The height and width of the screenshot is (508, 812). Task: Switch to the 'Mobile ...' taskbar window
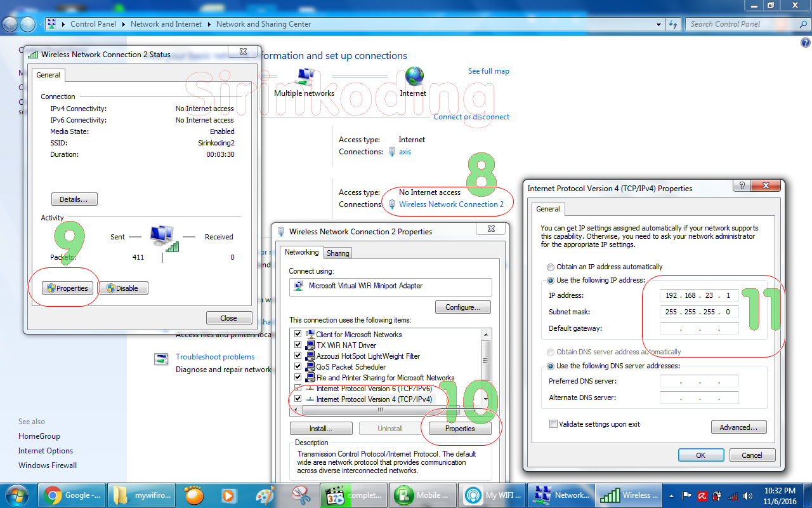tap(424, 495)
